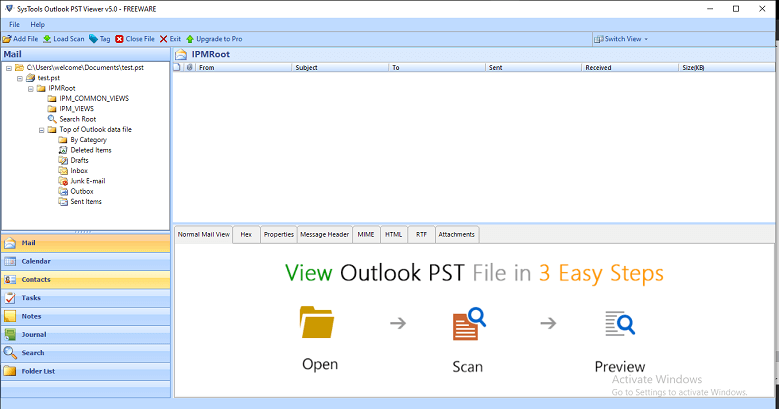Click the Drafts folder icon

coord(63,160)
